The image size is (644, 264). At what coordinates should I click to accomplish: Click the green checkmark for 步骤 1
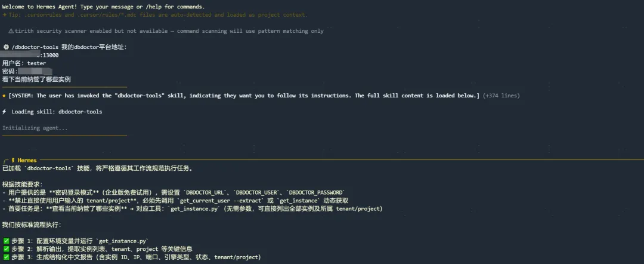click(x=7, y=241)
